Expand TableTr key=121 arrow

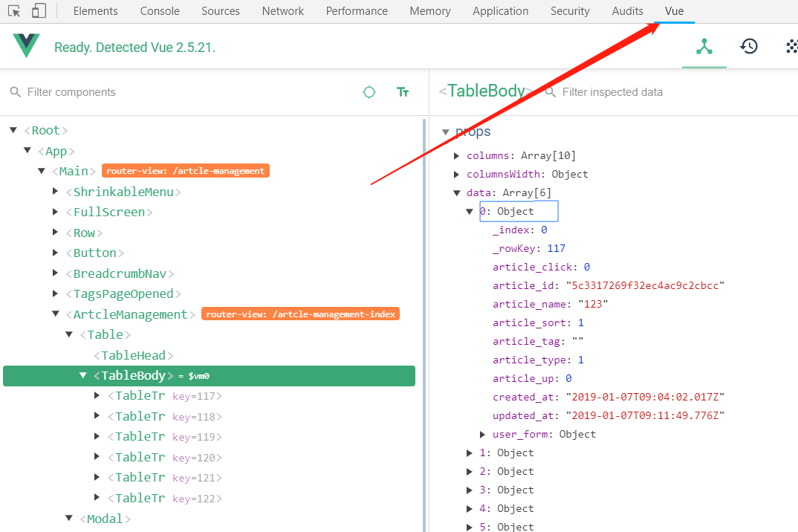point(97,477)
